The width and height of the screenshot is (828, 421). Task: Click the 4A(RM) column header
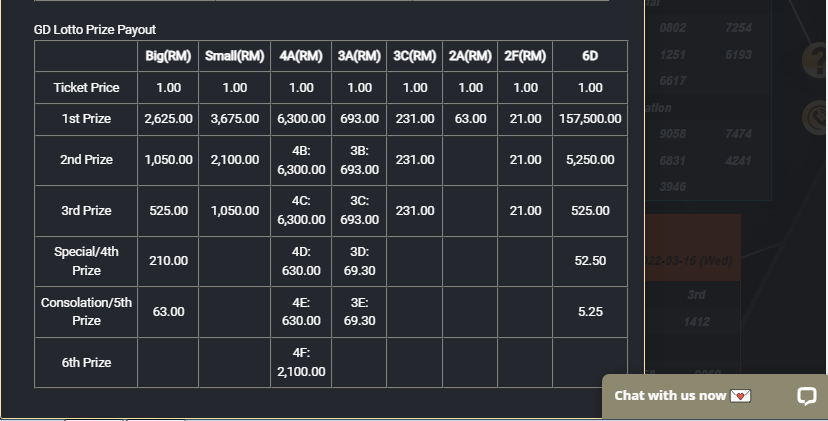(301, 56)
